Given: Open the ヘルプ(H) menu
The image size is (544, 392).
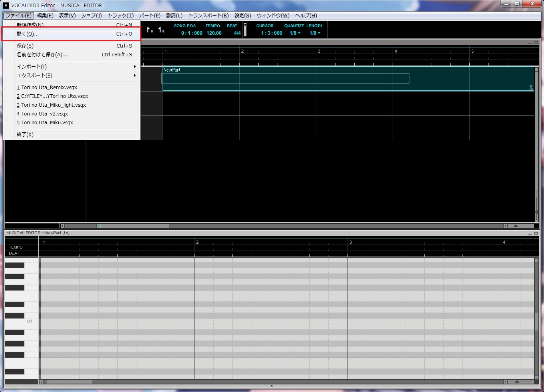Looking at the screenshot, I should (x=306, y=16).
